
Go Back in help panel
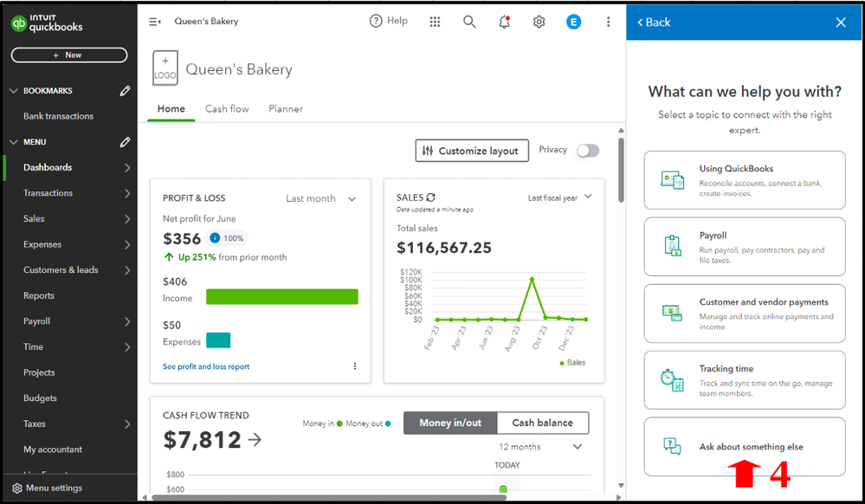pyautogui.click(x=654, y=22)
